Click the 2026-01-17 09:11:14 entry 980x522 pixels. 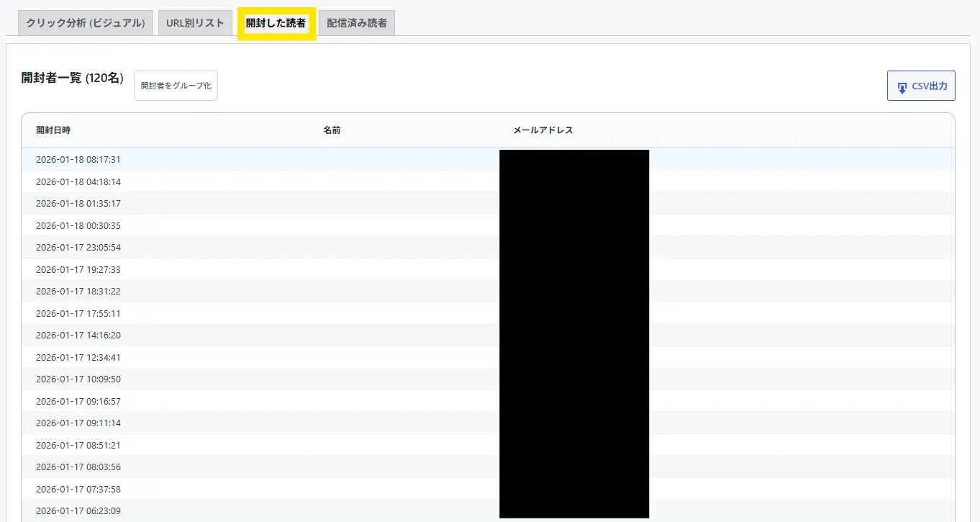(x=78, y=423)
